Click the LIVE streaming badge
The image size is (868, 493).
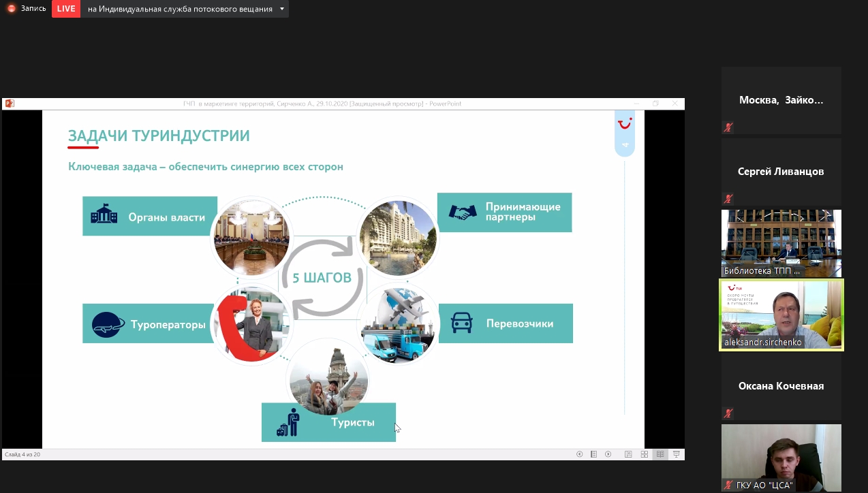point(66,9)
